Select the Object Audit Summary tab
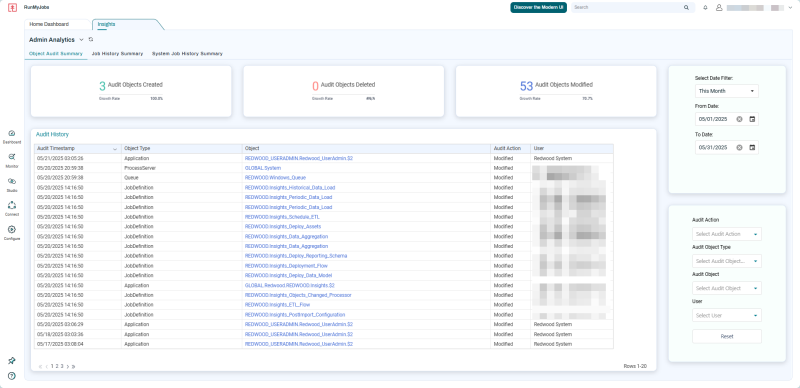 click(x=56, y=54)
